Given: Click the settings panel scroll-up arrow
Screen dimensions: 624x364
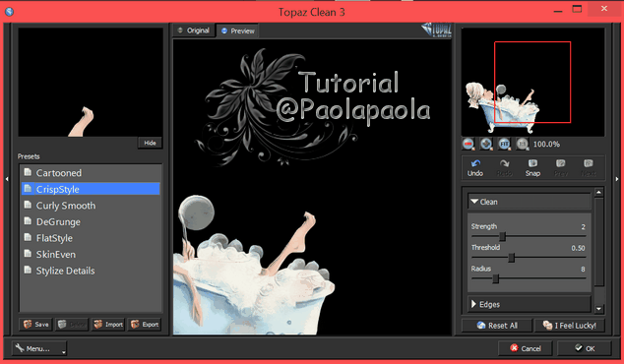Looking at the screenshot, I should click(x=599, y=193).
